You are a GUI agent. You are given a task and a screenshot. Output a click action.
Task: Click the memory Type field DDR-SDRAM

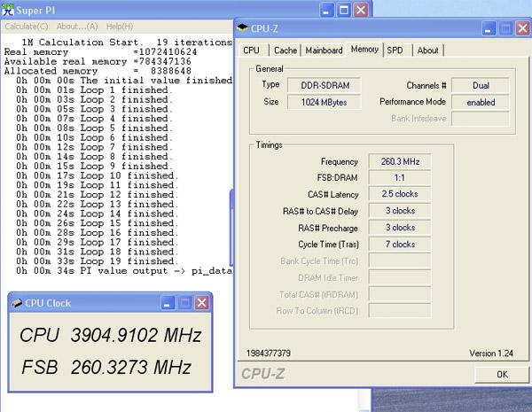[325, 85]
